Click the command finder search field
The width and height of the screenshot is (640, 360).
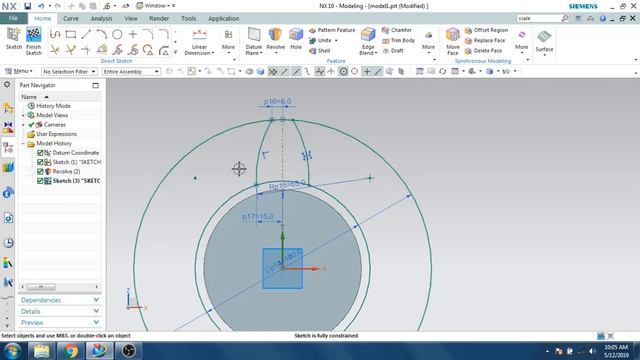tap(539, 18)
